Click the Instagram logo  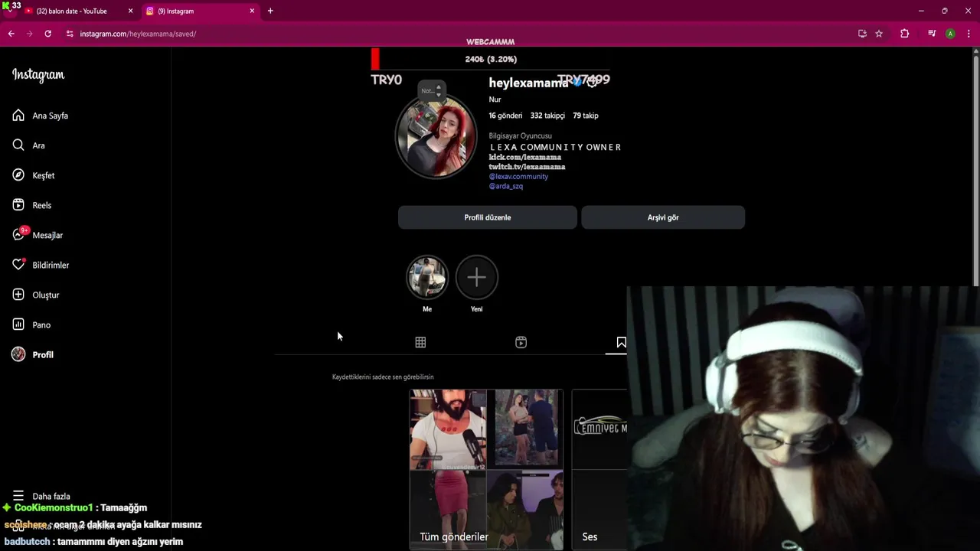(38, 75)
